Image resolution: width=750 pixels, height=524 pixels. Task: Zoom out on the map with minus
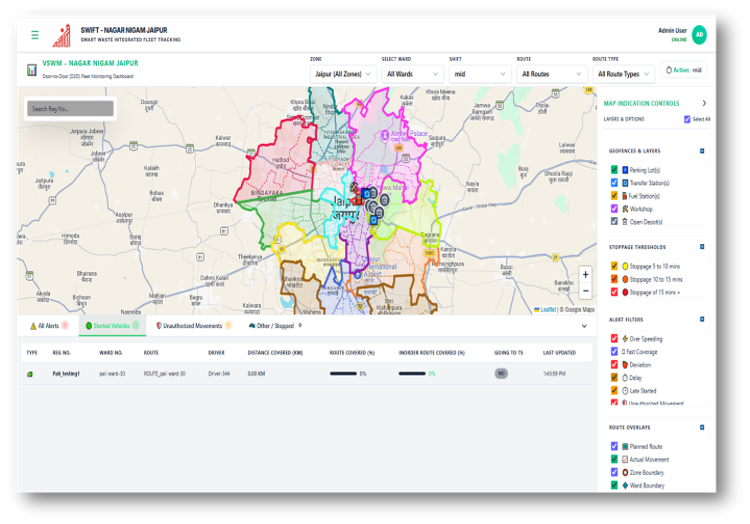pyautogui.click(x=585, y=291)
